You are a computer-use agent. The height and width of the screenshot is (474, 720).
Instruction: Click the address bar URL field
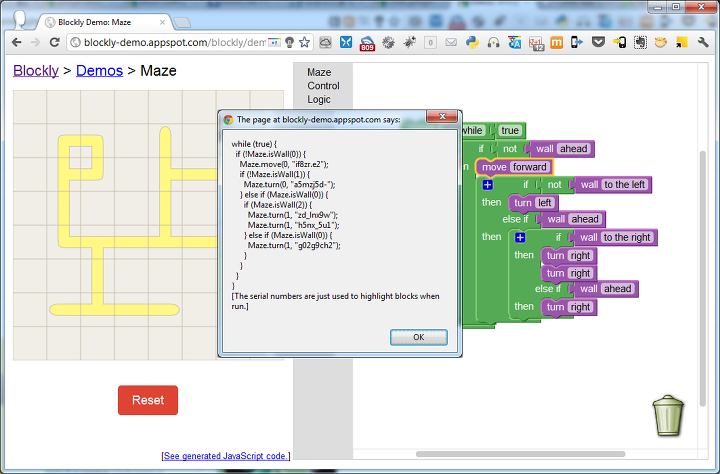point(174,43)
